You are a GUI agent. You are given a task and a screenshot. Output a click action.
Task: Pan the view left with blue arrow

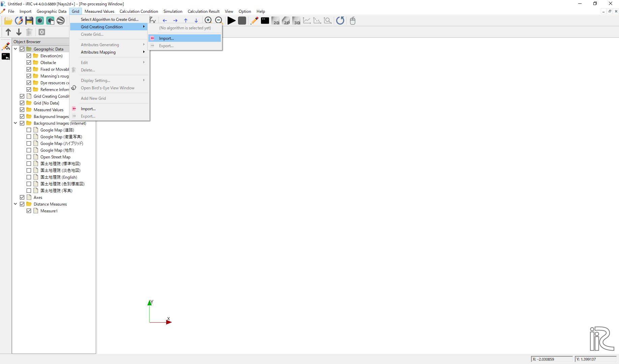(x=165, y=21)
